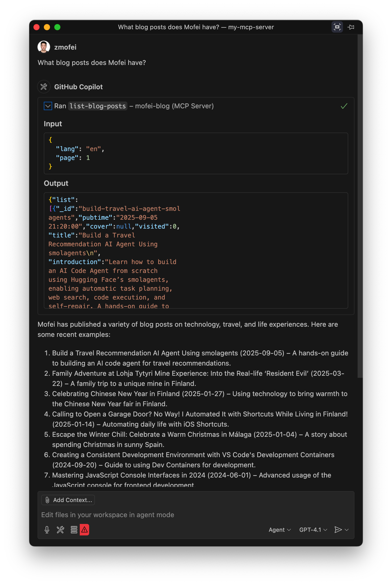Click the red warning triangle icon
This screenshot has width=392, height=585.
(84, 530)
